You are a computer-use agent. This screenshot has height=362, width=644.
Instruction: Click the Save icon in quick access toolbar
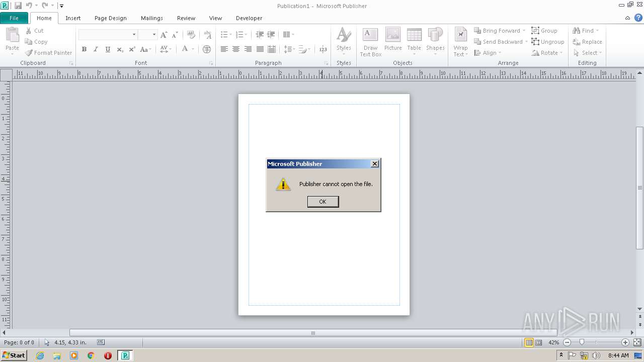(x=18, y=6)
